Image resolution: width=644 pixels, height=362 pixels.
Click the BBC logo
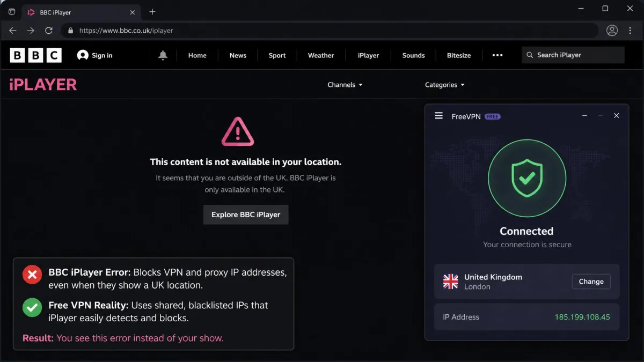[36, 55]
